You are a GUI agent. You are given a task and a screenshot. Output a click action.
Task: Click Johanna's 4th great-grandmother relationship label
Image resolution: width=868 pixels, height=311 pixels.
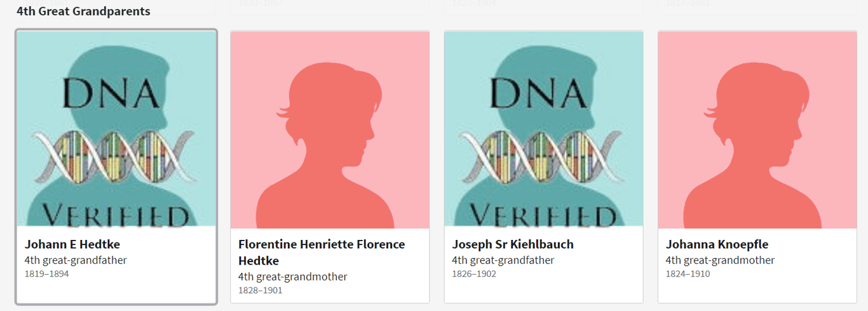pos(721,260)
